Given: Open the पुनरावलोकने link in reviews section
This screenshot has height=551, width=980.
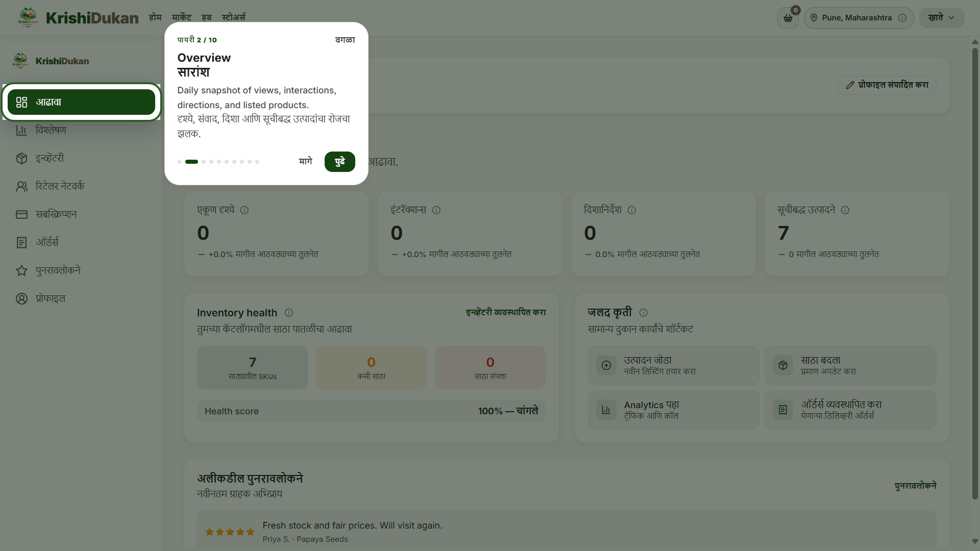Looking at the screenshot, I should click(x=916, y=486).
